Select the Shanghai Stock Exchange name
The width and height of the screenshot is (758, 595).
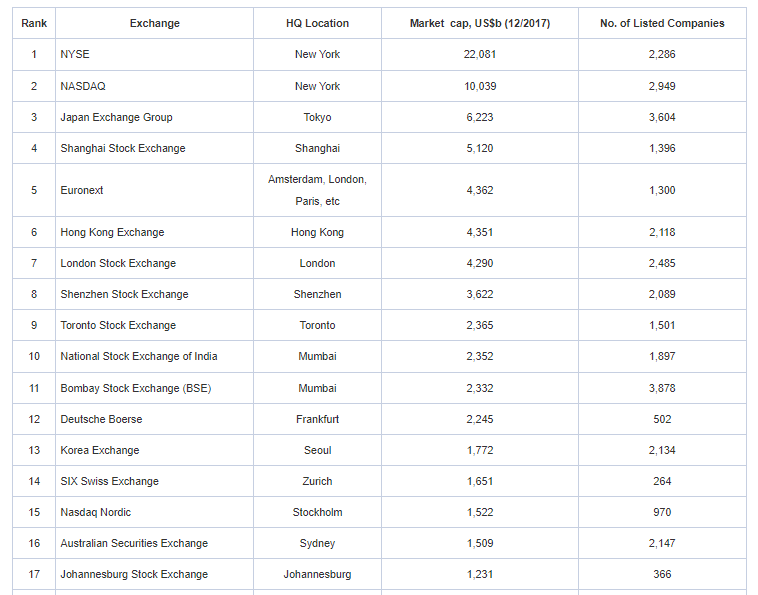123,148
